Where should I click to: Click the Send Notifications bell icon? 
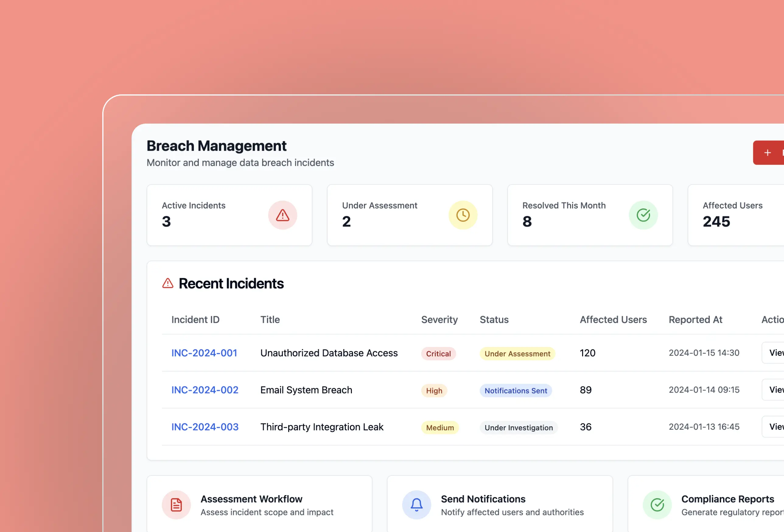tap(416, 505)
